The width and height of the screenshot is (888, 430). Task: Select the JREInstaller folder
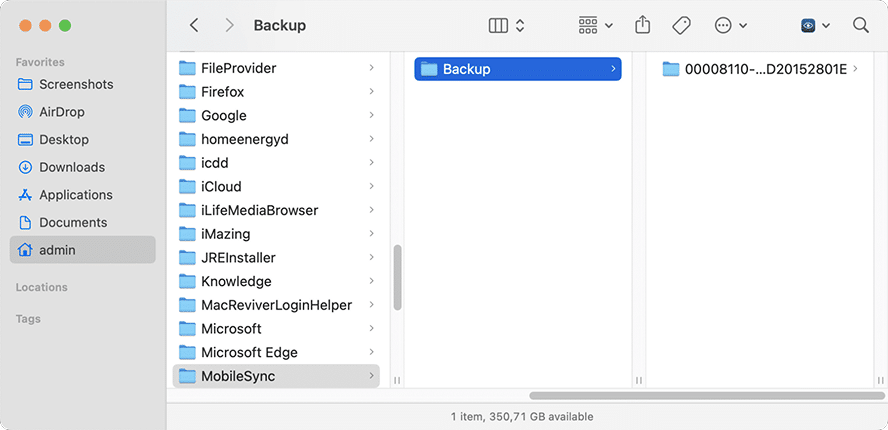(x=276, y=258)
